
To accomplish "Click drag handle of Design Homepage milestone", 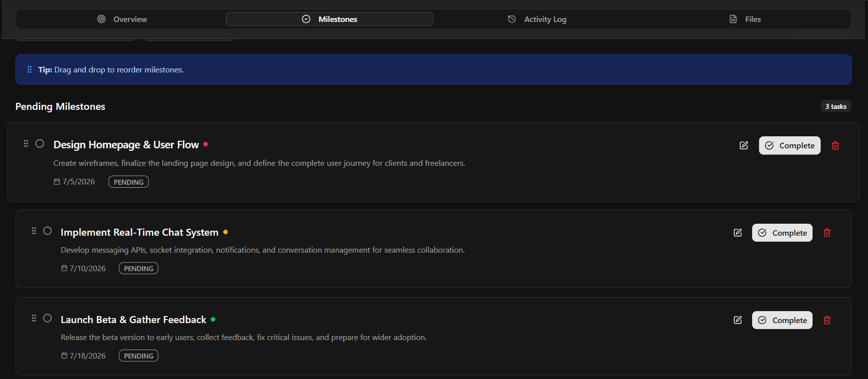I will (26, 144).
